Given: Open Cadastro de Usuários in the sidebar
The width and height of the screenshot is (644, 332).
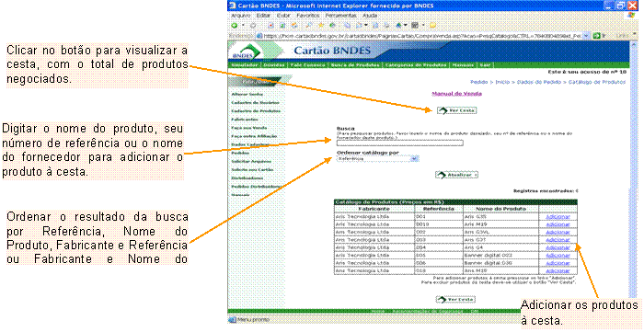Looking at the screenshot, I should point(256,102).
